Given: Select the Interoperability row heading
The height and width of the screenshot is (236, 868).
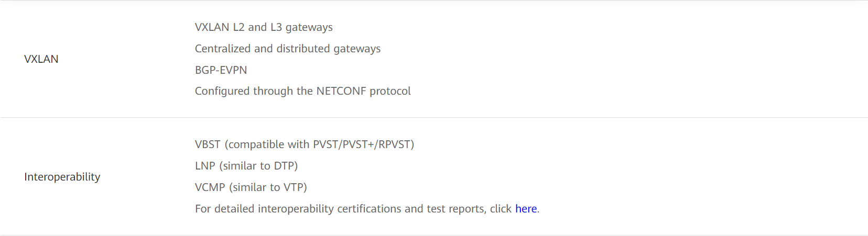Looking at the screenshot, I should [x=62, y=177].
